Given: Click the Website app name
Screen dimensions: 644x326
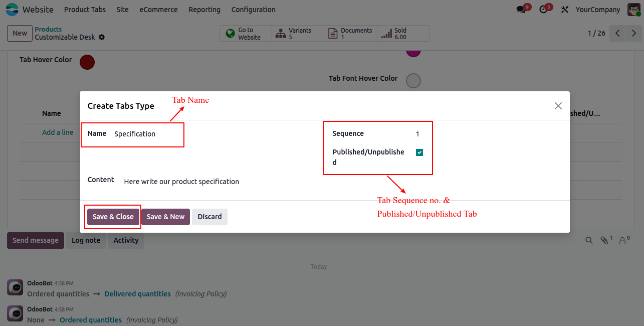Looking at the screenshot, I should (38, 10).
